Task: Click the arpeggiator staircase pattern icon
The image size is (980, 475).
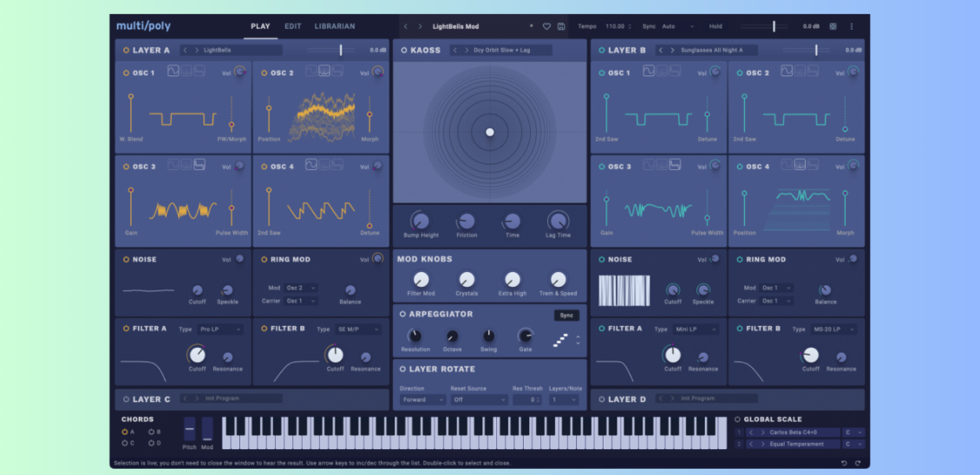Action: 560,341
